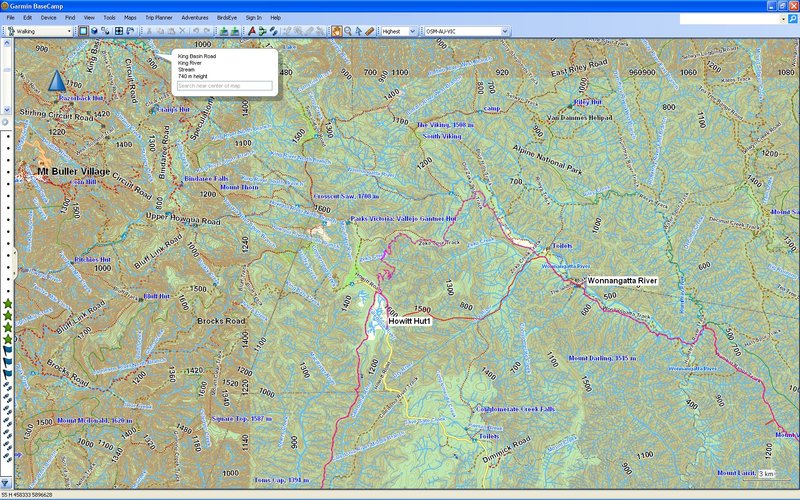Activate the hand pan tool

(x=337, y=31)
